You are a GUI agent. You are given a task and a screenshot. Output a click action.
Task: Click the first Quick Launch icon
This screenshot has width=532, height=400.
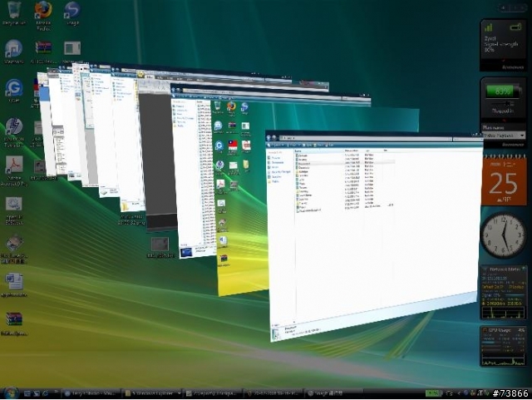(x=27, y=393)
